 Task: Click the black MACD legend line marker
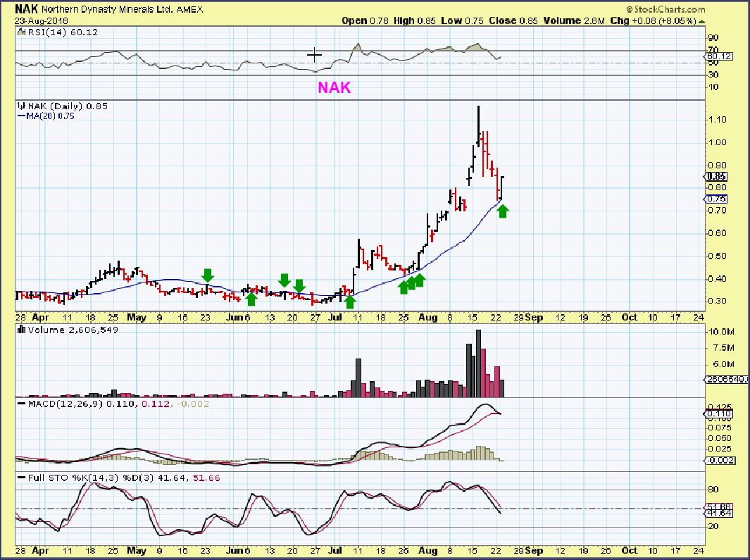pos(22,404)
